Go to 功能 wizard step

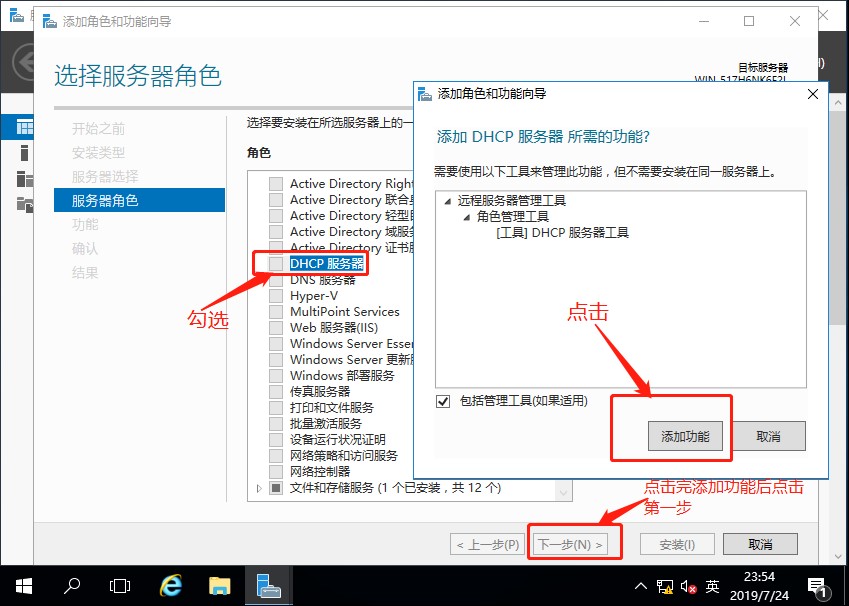pyautogui.click(x=85, y=224)
